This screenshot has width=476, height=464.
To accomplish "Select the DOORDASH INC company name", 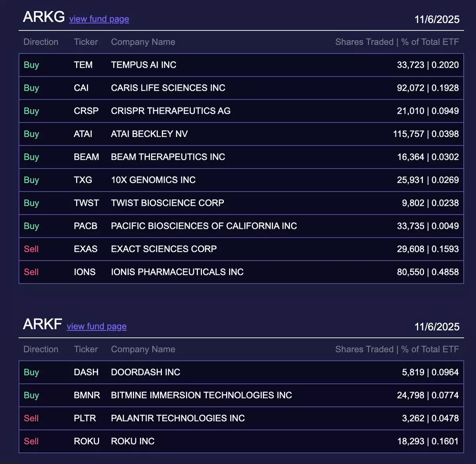I will click(x=145, y=372).
